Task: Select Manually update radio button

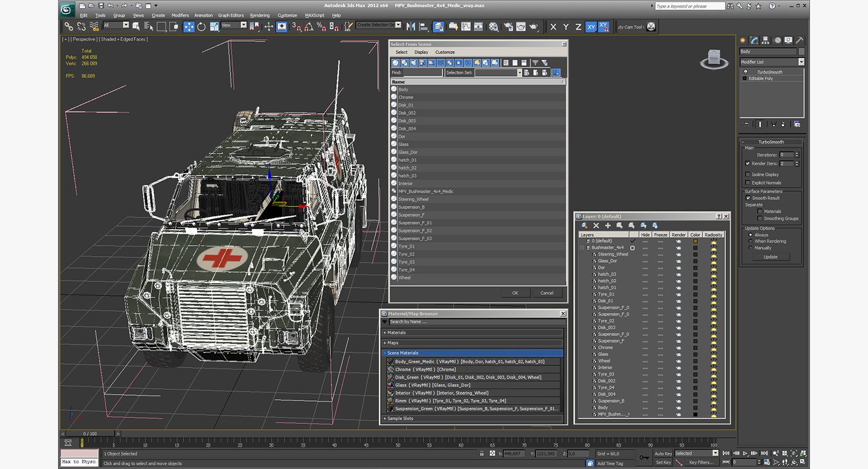Action: pos(750,247)
